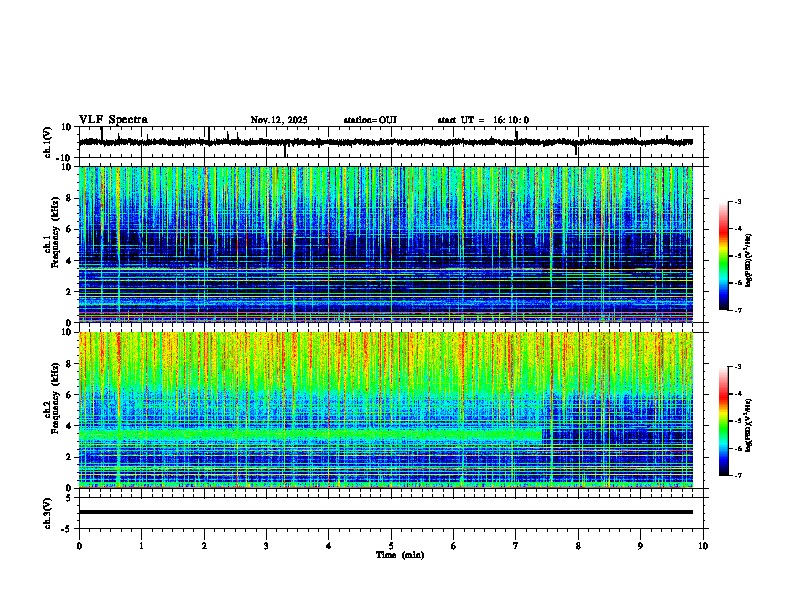792x612 pixels.
Task: Click the "3" tick on Time axis
Action: (266, 546)
